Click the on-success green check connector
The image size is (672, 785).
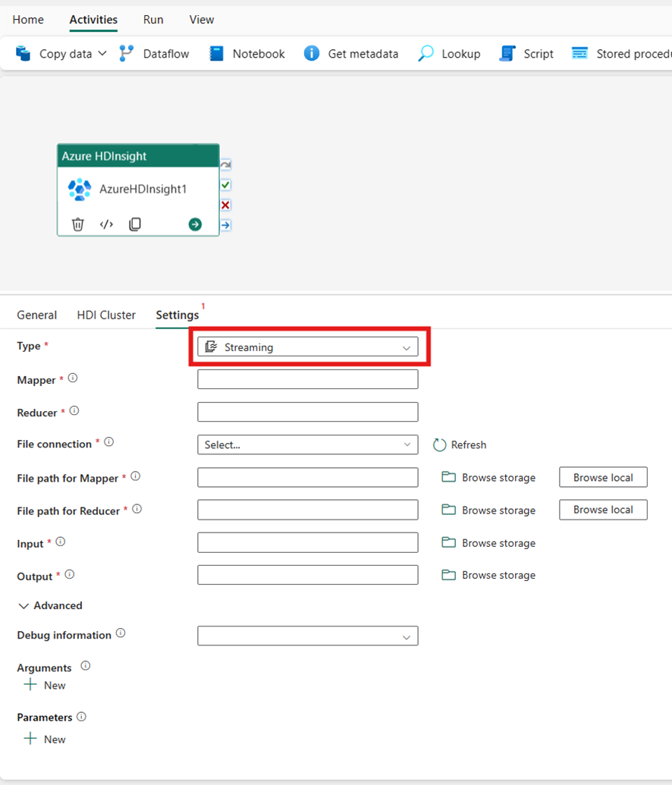coord(226,185)
